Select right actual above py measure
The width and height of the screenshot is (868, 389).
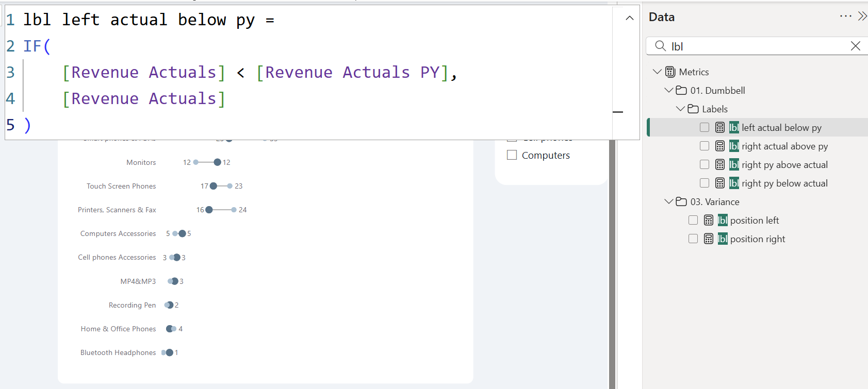coord(784,146)
